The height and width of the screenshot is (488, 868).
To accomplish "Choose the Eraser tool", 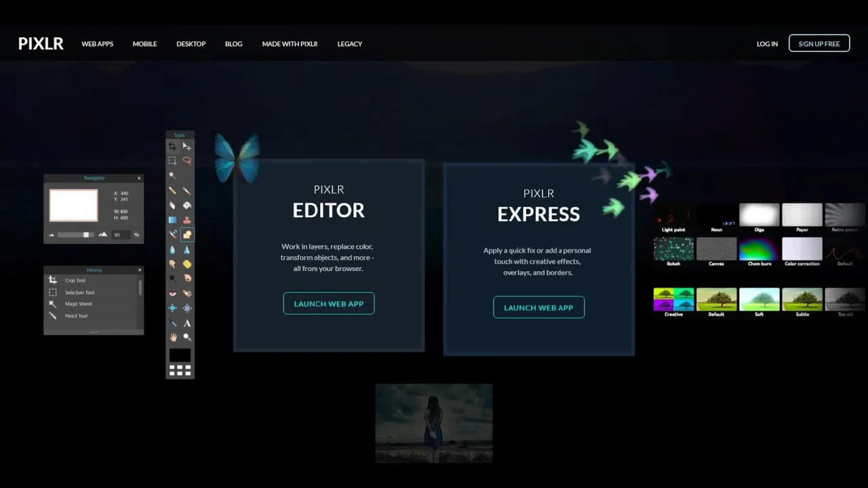I will (173, 205).
